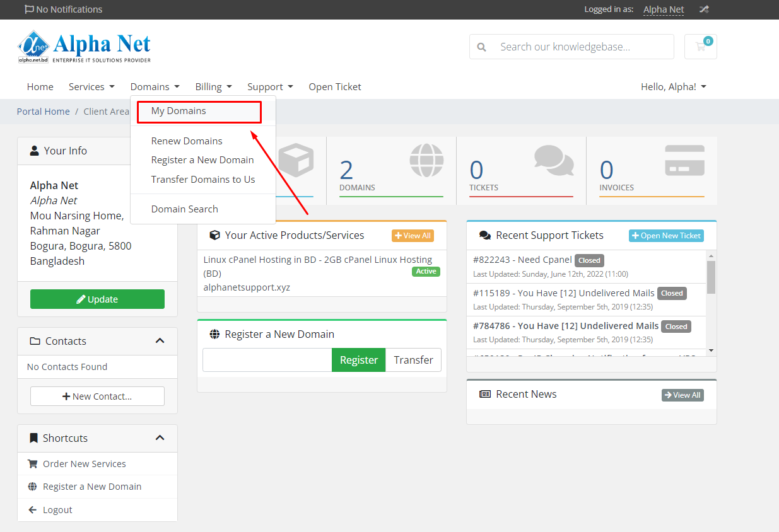The width and height of the screenshot is (779, 532).
Task: Click the Open New Ticket button
Action: coord(666,236)
